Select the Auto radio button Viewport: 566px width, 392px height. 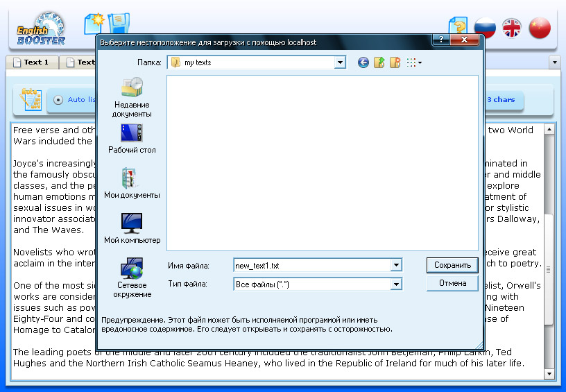(x=58, y=100)
